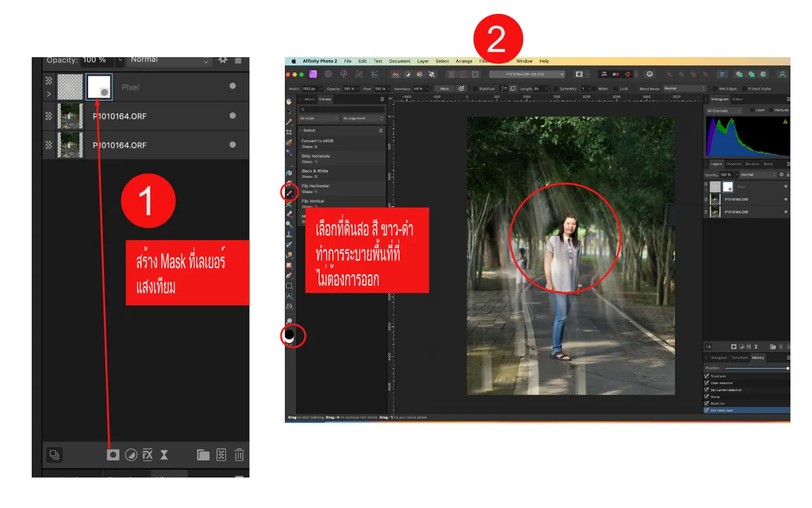Click the Library search field

(341, 109)
